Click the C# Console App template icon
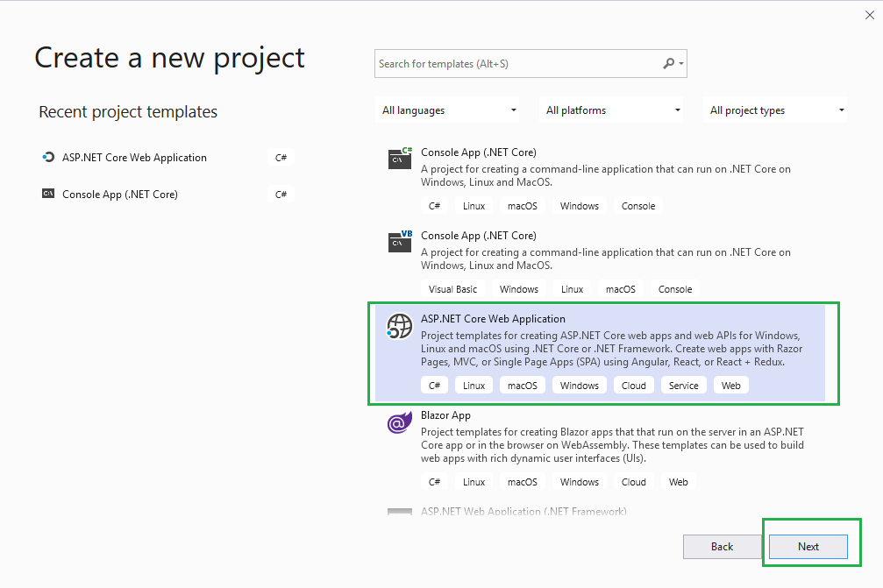The image size is (883, 588). [x=400, y=159]
